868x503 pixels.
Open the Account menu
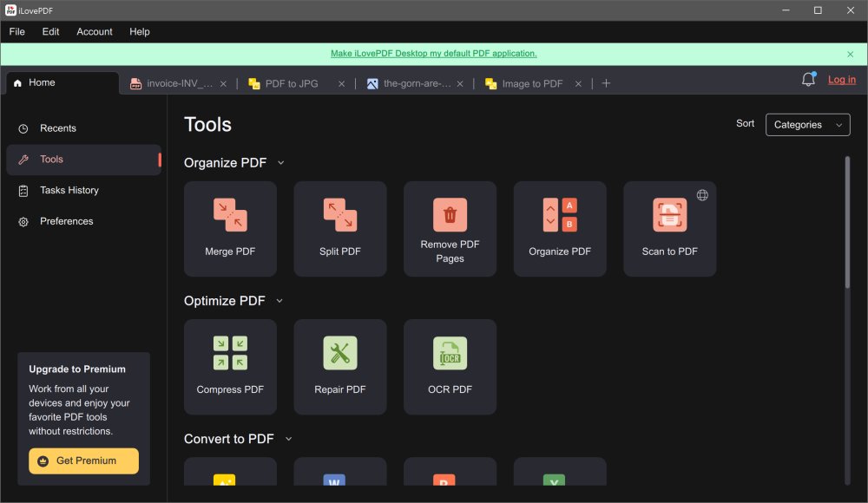click(94, 31)
